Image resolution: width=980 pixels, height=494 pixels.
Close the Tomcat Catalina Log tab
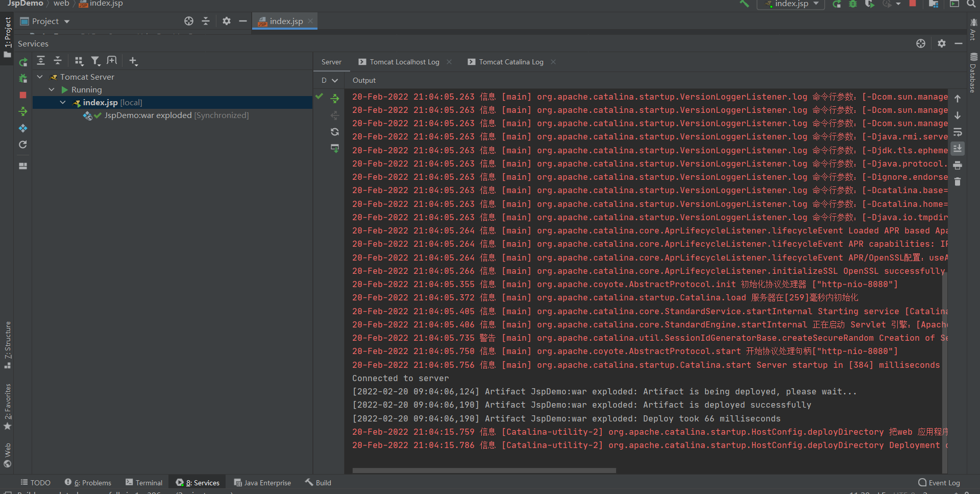(x=553, y=62)
